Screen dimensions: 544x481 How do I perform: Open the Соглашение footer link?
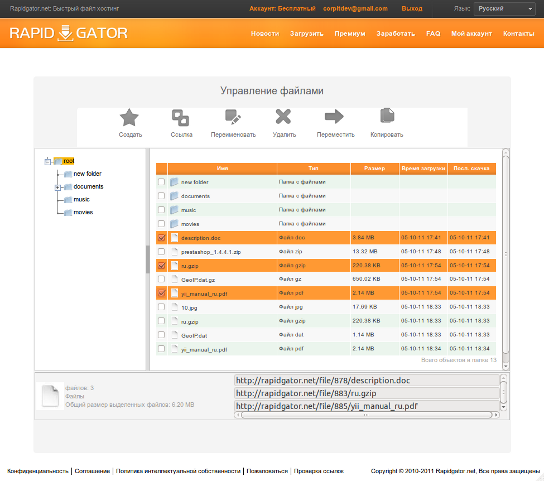[x=92, y=471]
